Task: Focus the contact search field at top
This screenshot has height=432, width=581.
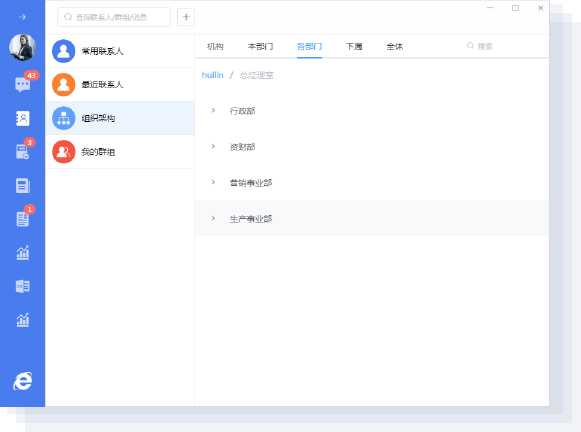Action: point(114,17)
